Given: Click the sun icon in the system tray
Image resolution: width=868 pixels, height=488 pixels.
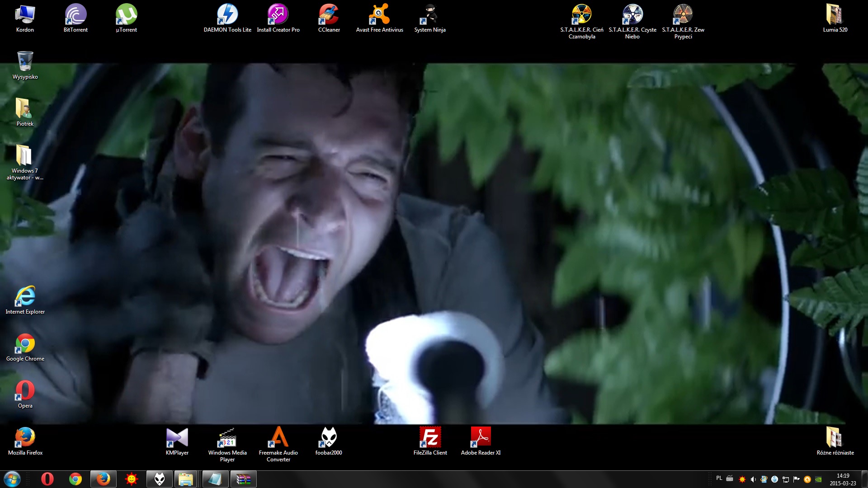Looking at the screenshot, I should coord(742,479).
